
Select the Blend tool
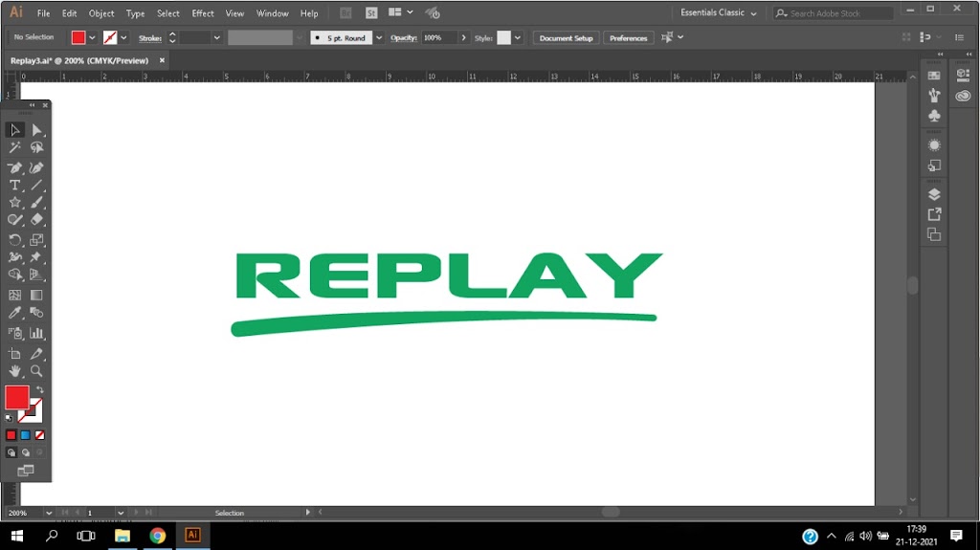pos(37,313)
